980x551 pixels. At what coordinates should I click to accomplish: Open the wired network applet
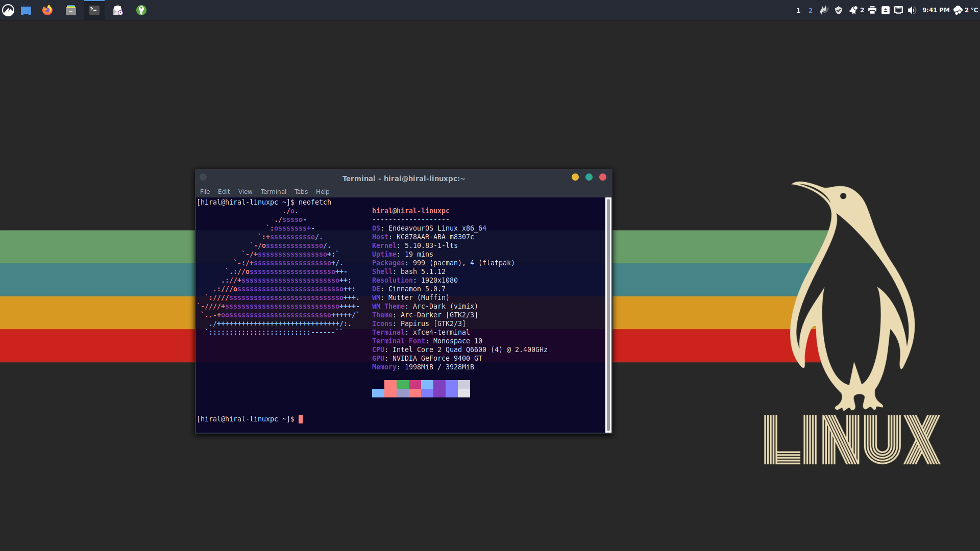click(x=899, y=10)
